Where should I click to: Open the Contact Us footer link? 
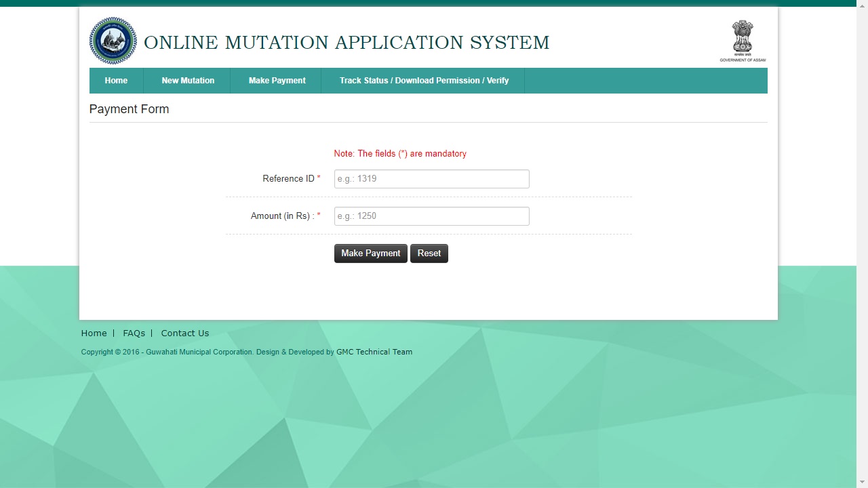pos(184,333)
